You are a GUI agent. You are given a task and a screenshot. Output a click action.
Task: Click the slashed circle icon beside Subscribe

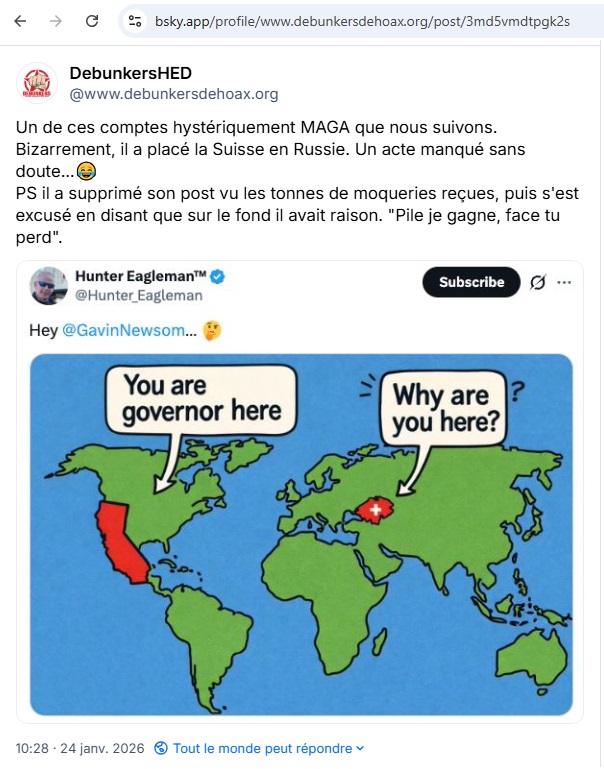537,283
